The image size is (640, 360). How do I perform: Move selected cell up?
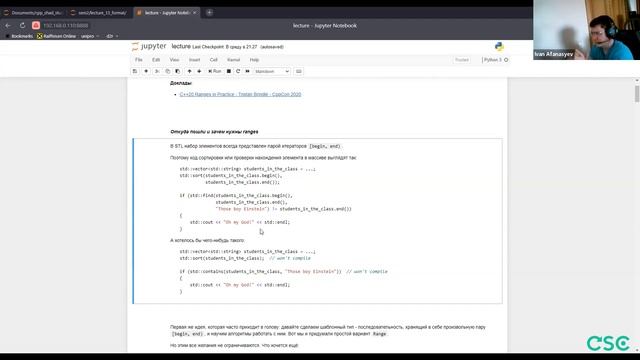click(x=189, y=71)
